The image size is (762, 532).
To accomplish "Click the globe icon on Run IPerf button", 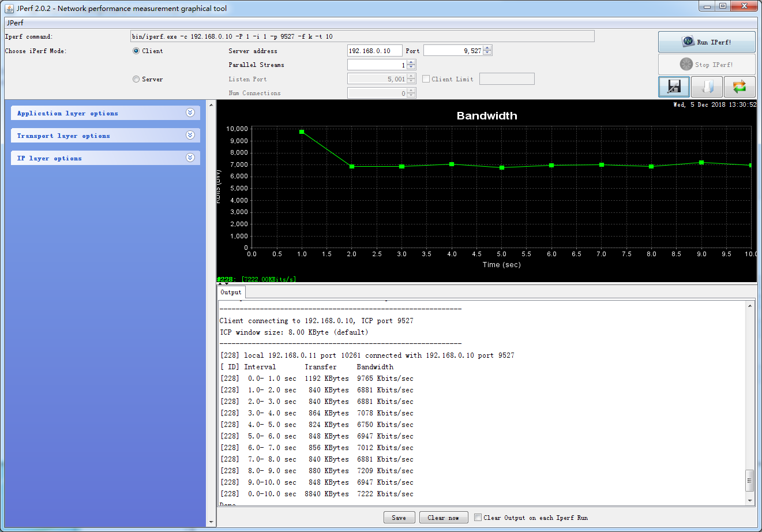I will (688, 41).
